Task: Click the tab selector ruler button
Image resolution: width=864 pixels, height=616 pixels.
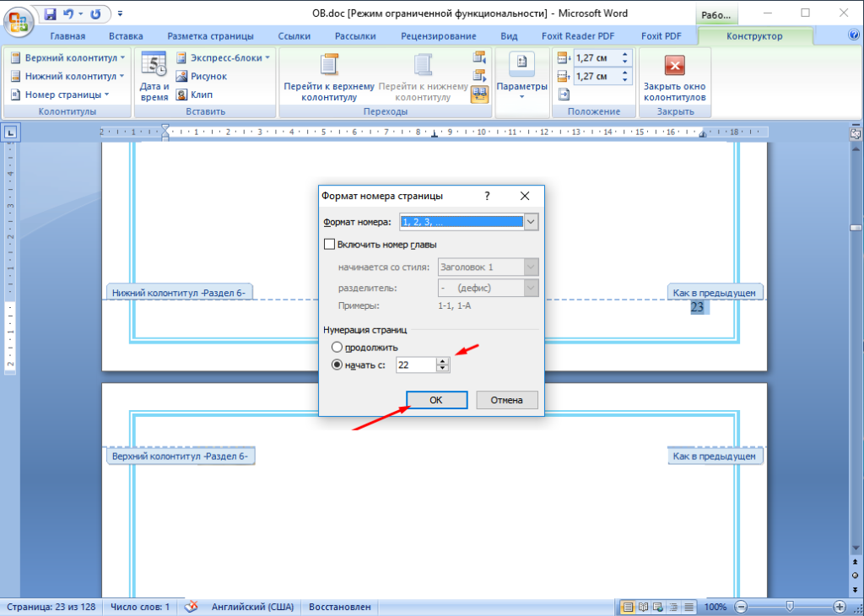Action: tap(11, 132)
